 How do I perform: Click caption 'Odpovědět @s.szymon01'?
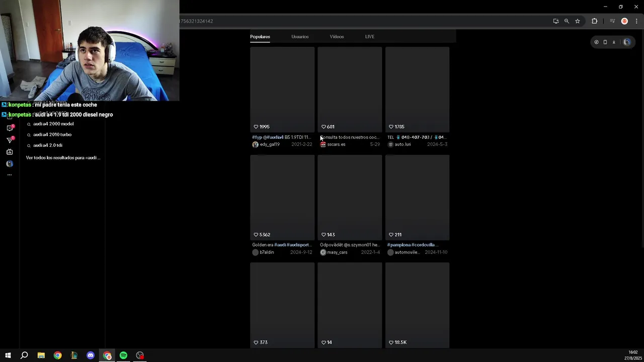pos(350,245)
